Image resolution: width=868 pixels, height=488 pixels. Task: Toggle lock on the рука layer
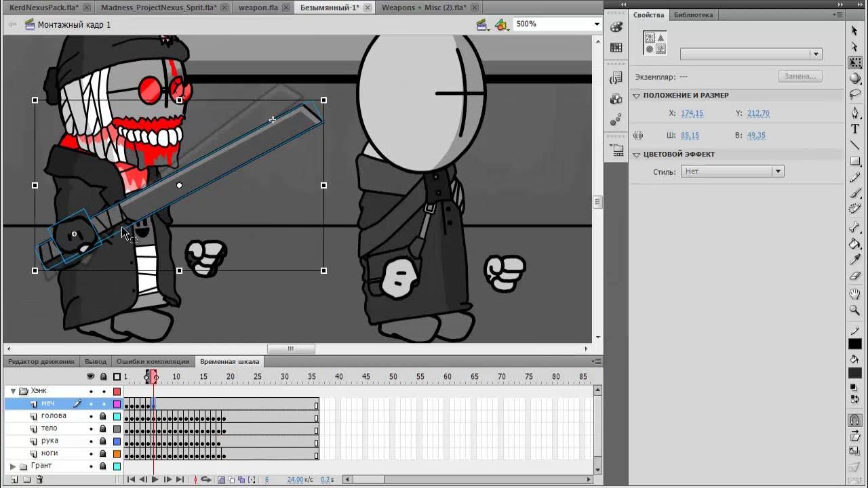coord(103,441)
